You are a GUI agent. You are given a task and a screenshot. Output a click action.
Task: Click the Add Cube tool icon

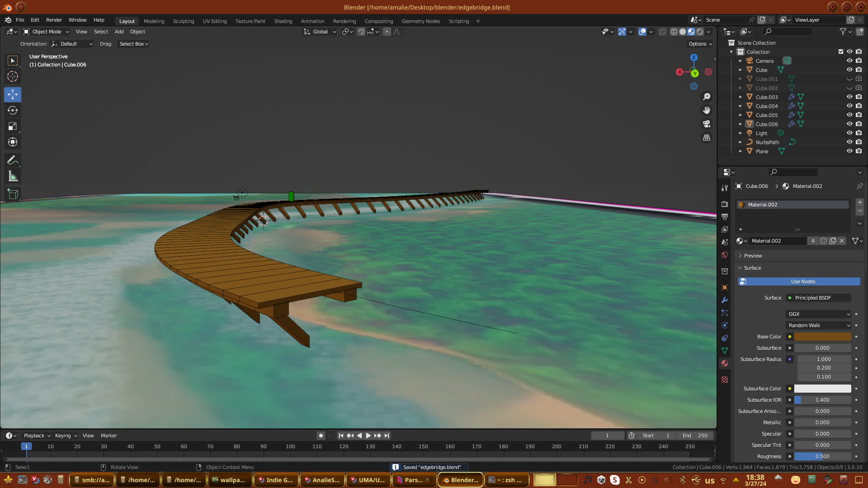[x=13, y=194]
